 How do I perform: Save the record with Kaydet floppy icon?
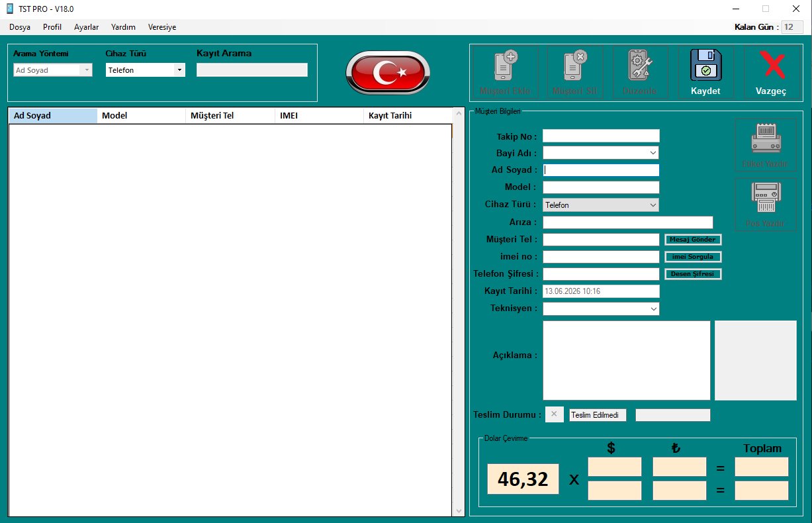pyautogui.click(x=705, y=66)
